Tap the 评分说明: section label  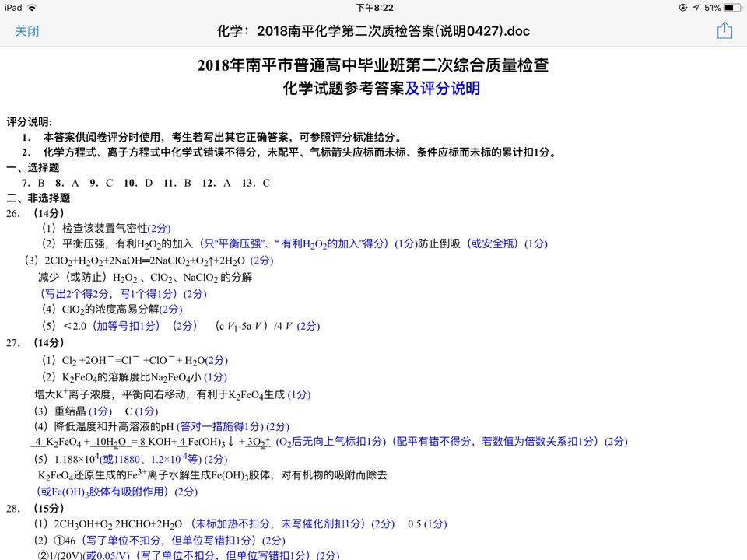tap(30, 122)
